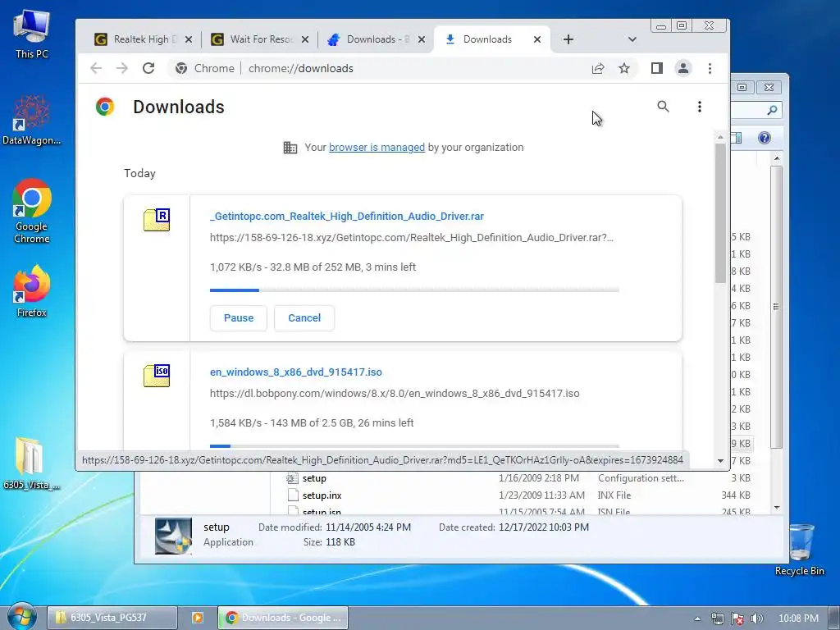Open This PC desktop icon
Viewport: 840px width, 630px height.
click(x=32, y=33)
